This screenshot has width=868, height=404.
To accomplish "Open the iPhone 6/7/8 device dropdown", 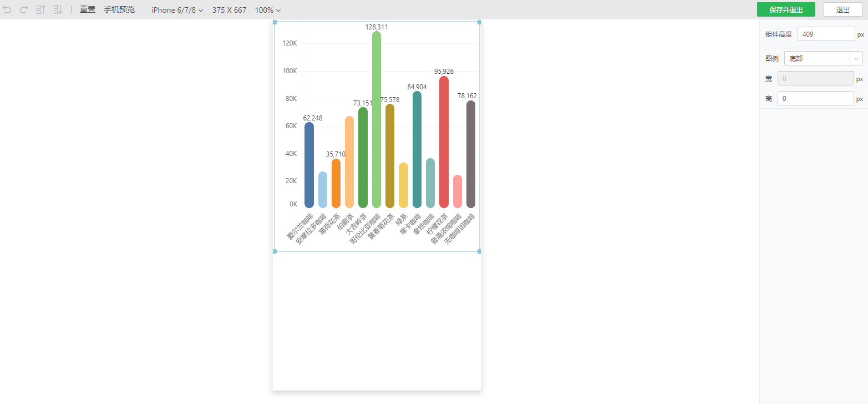I will click(x=177, y=10).
